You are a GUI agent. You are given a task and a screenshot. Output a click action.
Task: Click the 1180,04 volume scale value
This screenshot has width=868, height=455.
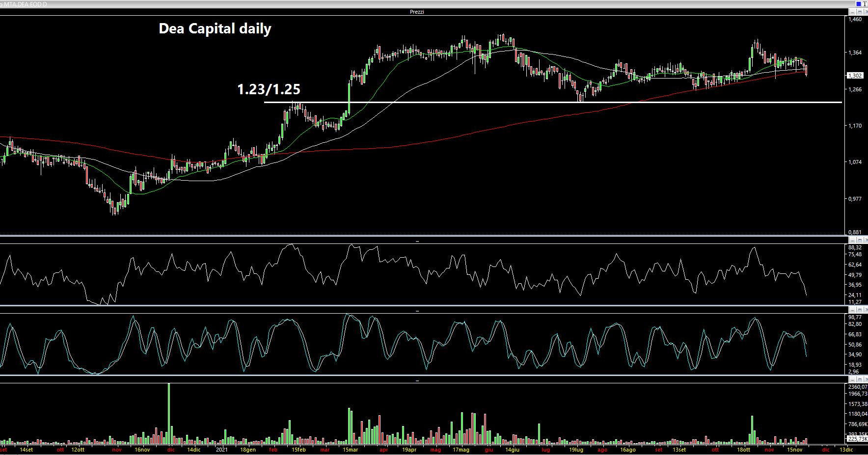[x=858, y=414]
